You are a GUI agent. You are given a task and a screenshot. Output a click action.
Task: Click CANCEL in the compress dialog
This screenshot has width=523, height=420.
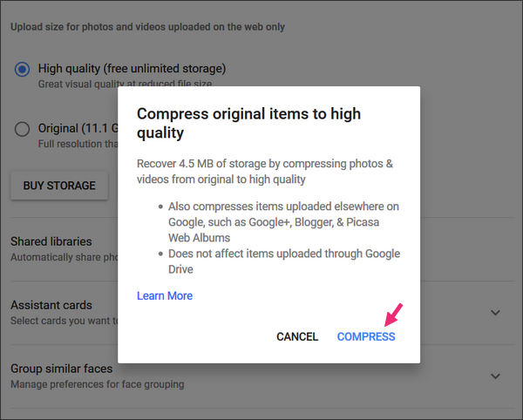(x=297, y=336)
